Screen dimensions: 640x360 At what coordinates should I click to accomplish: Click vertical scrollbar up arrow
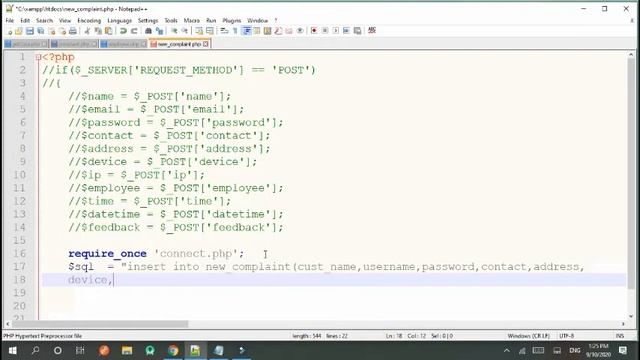tap(631, 55)
